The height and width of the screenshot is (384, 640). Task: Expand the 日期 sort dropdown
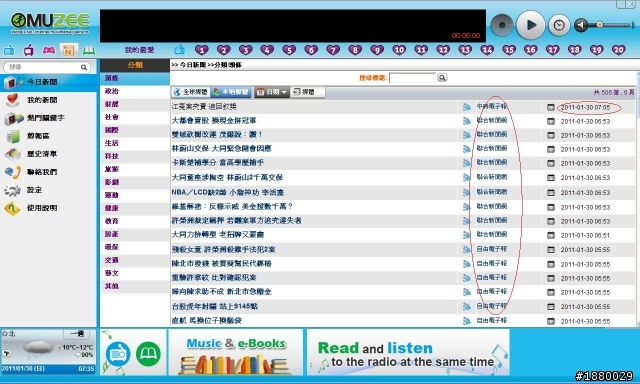tap(271, 92)
